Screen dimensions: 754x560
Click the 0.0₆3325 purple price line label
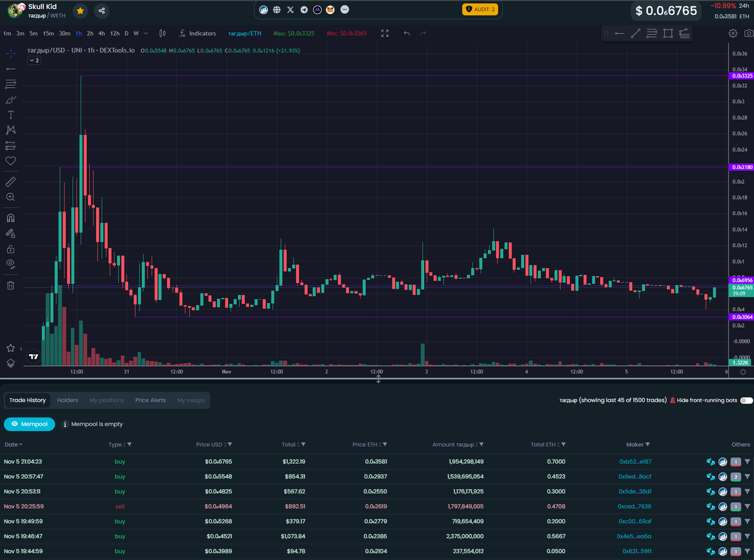[740, 76]
